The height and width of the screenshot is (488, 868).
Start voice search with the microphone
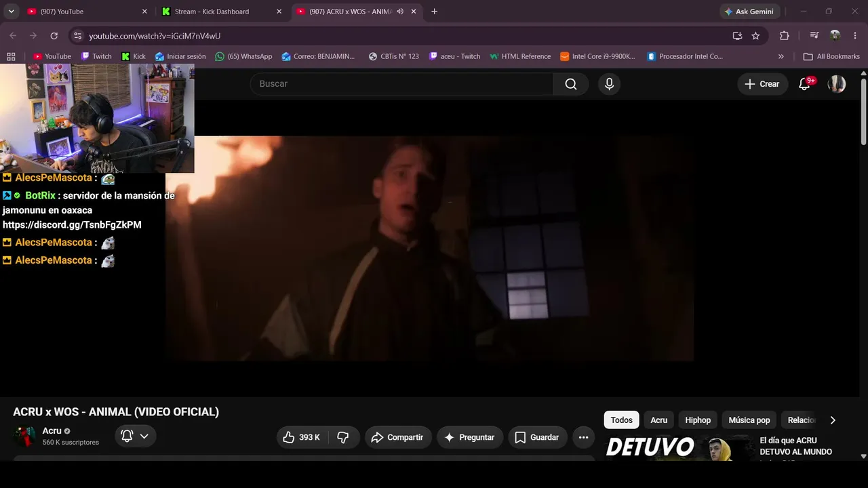coord(609,84)
